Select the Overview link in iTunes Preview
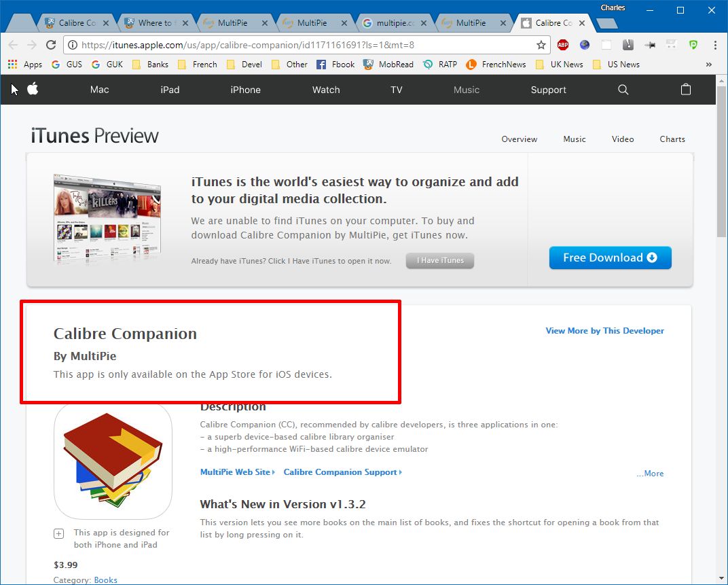728x585 pixels. tap(519, 139)
